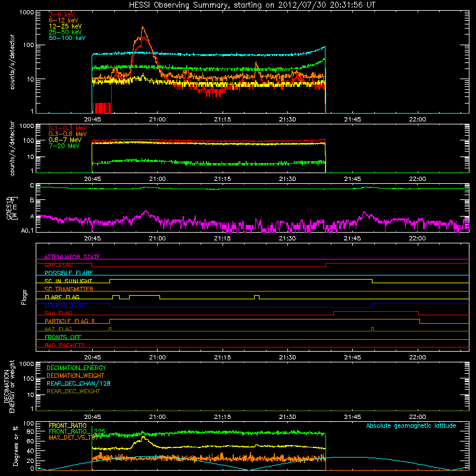Select the FLARE_FLAG label
476x476 pixels.
coord(62,297)
